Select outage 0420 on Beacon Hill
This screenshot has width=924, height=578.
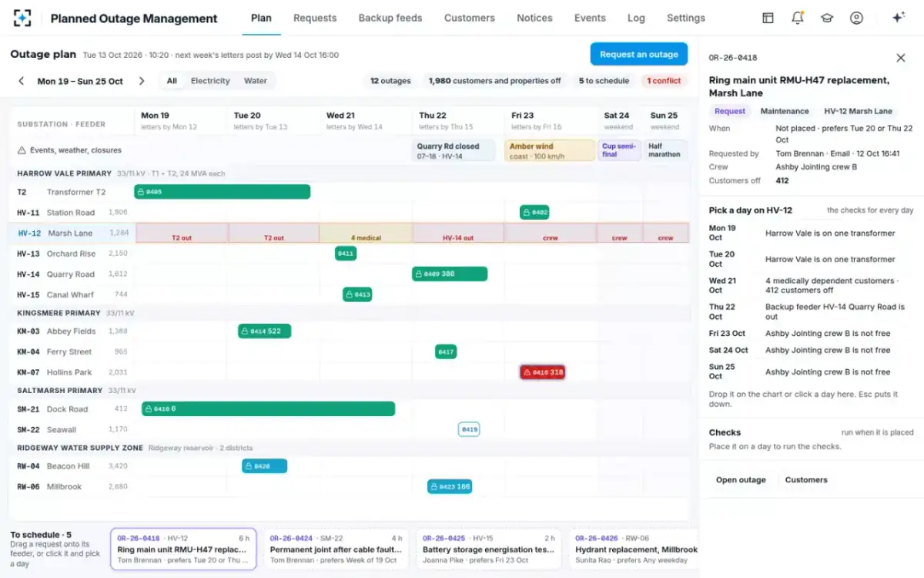pyautogui.click(x=265, y=466)
